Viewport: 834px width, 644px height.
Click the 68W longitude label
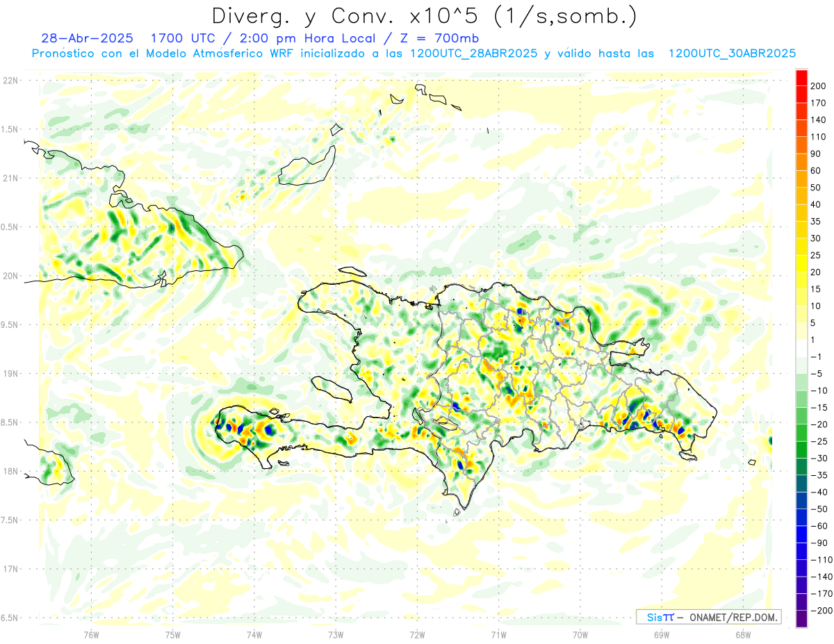[743, 634]
